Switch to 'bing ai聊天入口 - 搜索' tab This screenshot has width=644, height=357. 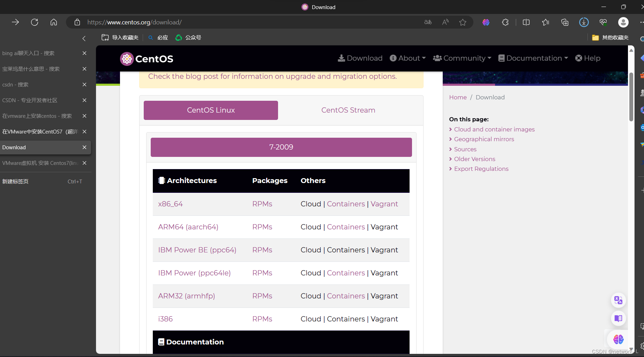click(x=40, y=53)
